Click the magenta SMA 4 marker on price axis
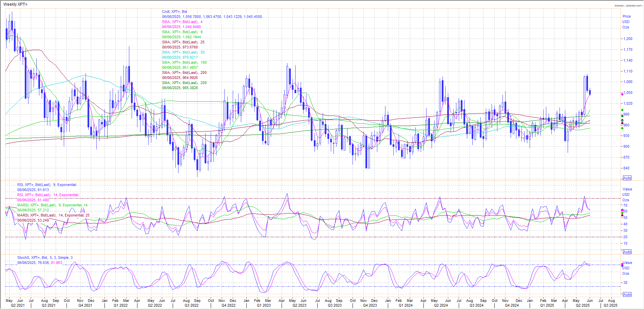The image size is (644, 309). [x=622, y=94]
